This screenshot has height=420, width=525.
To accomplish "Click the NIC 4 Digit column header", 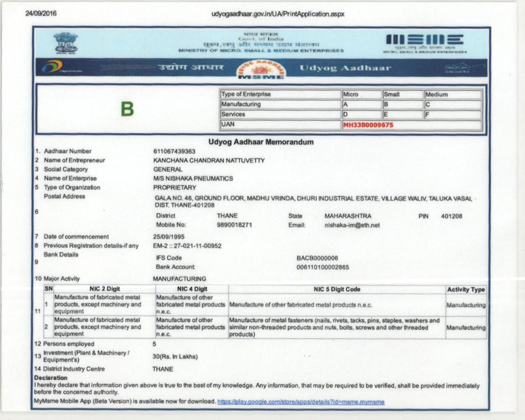I will (x=192, y=289).
